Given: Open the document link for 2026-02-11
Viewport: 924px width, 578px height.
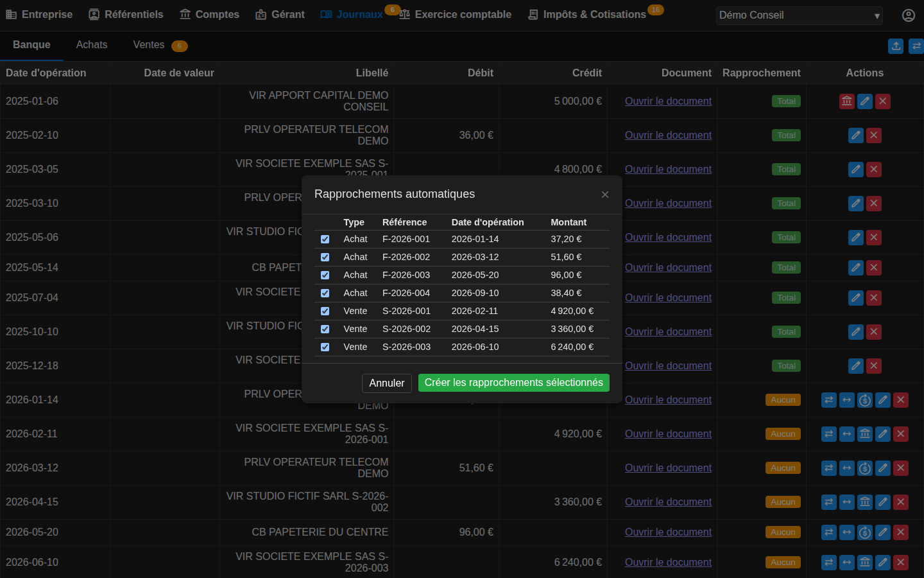Looking at the screenshot, I should (x=668, y=433).
